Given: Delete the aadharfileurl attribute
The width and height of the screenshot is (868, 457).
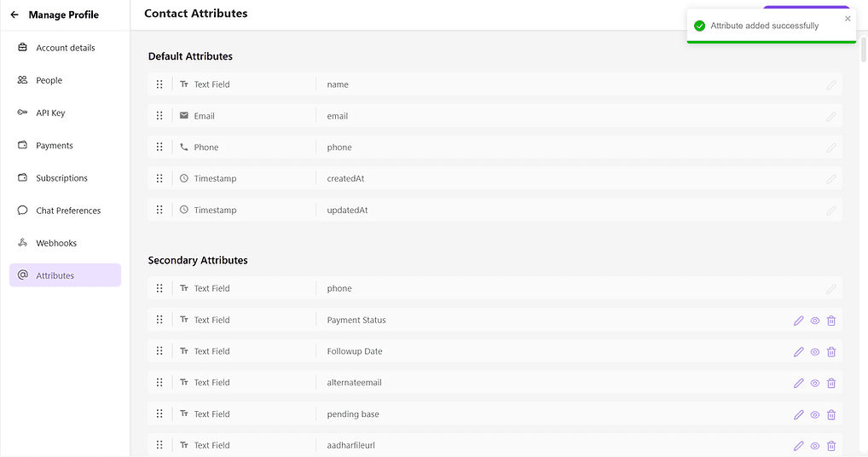Looking at the screenshot, I should (831, 446).
